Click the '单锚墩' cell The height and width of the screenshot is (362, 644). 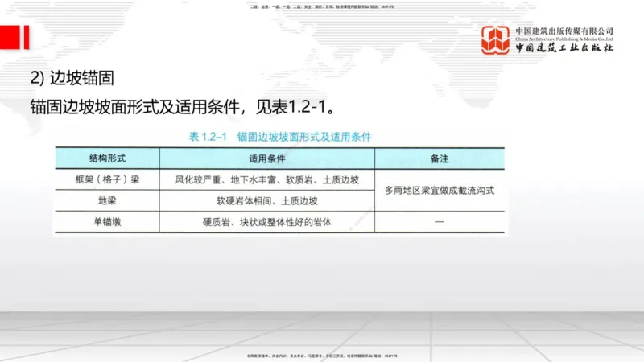(107, 222)
